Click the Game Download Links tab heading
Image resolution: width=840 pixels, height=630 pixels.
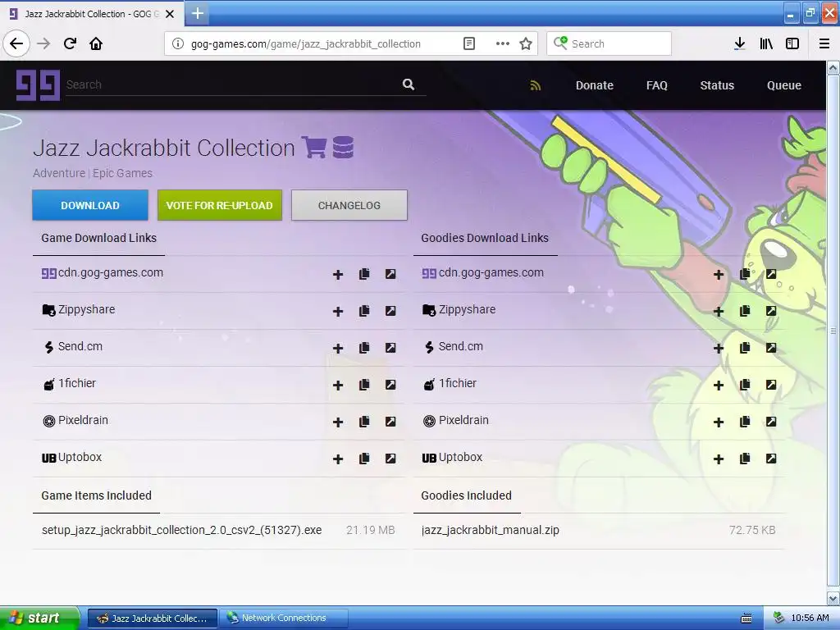click(x=98, y=238)
